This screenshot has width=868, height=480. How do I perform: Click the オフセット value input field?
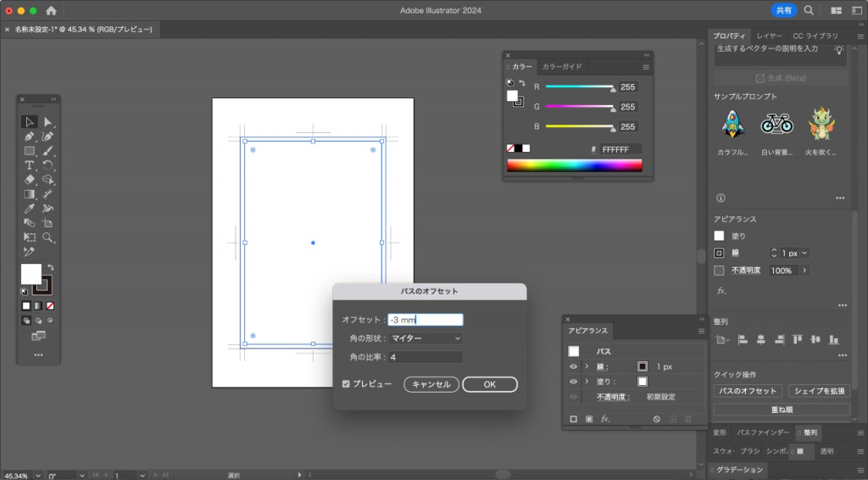426,320
